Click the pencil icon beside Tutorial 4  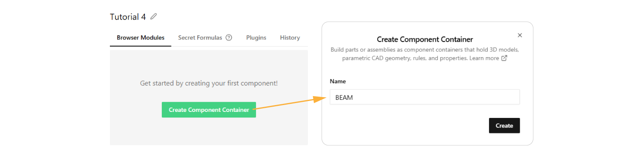coord(153,17)
